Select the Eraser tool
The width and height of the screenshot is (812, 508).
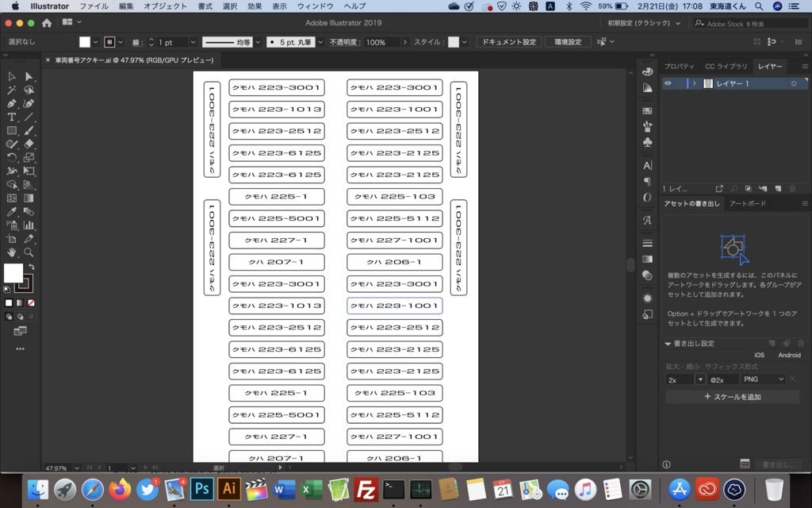(x=29, y=144)
